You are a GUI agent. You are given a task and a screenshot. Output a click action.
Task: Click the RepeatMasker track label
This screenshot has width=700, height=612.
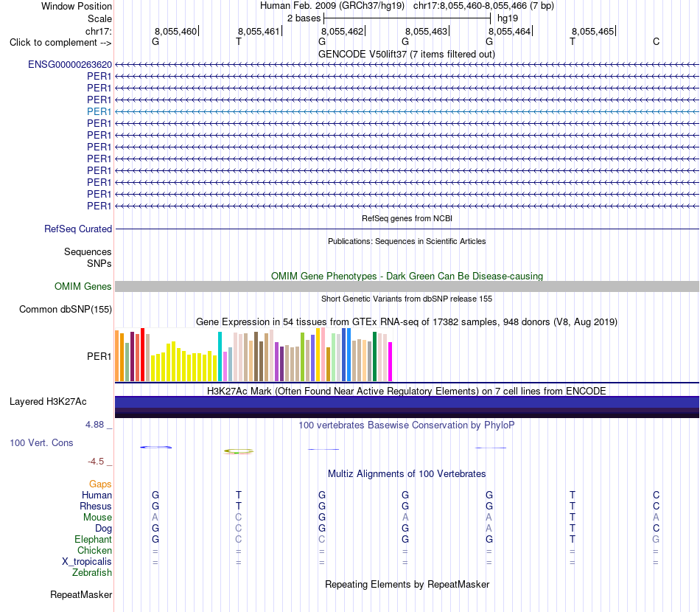81,594
